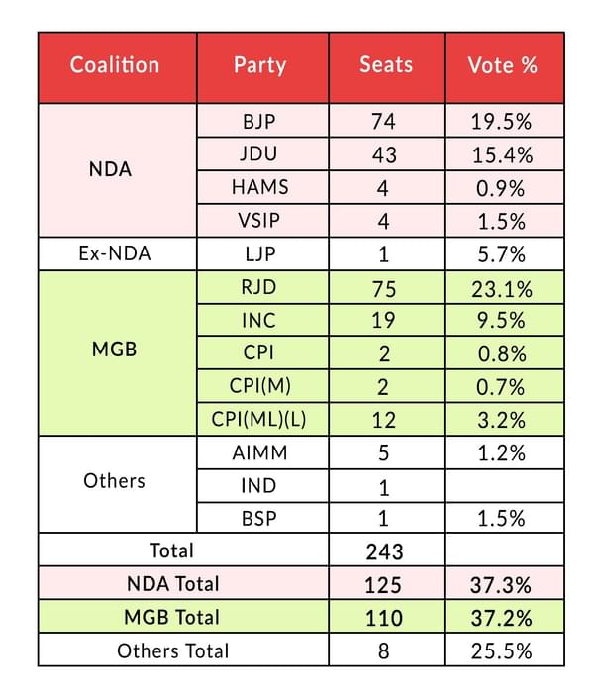604x700 pixels.
Task: Click the AIMM party cell
Action: point(260,454)
